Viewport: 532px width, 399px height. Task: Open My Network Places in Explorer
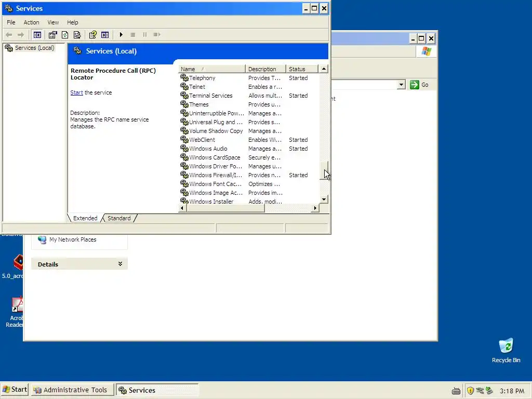coord(67,240)
